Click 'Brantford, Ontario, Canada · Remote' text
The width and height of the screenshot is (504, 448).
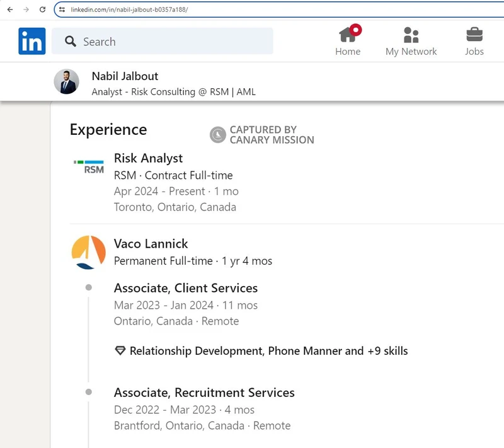point(202,425)
